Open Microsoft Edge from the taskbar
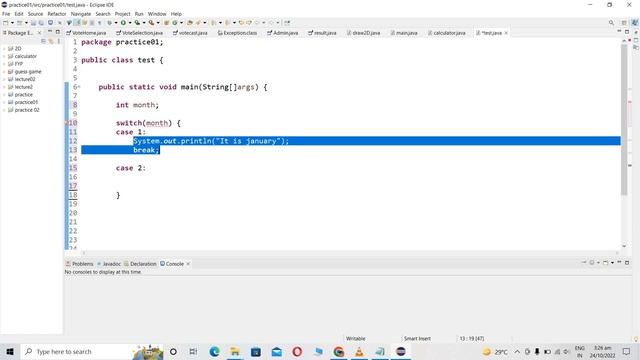Screen dimensions: 640x360 pos(215,351)
